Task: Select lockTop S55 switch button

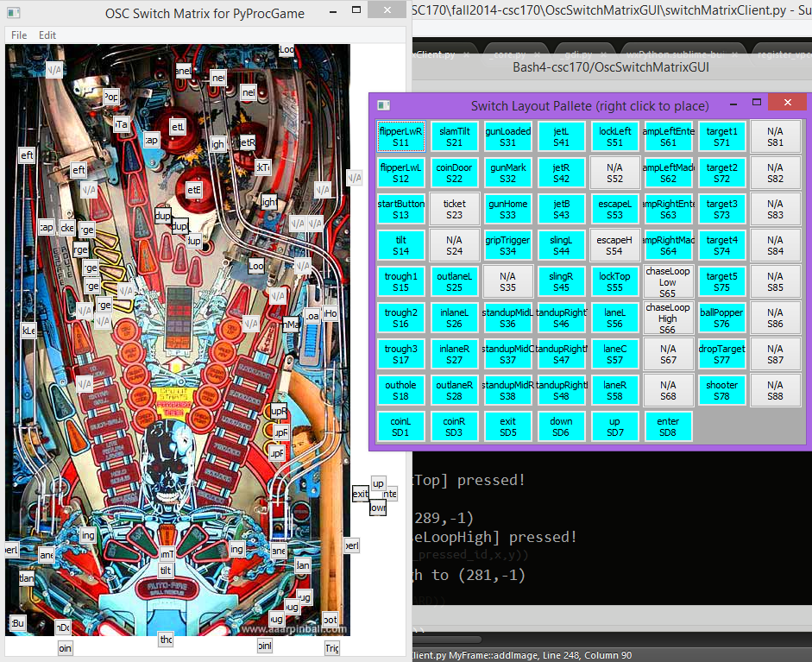Action: click(615, 281)
